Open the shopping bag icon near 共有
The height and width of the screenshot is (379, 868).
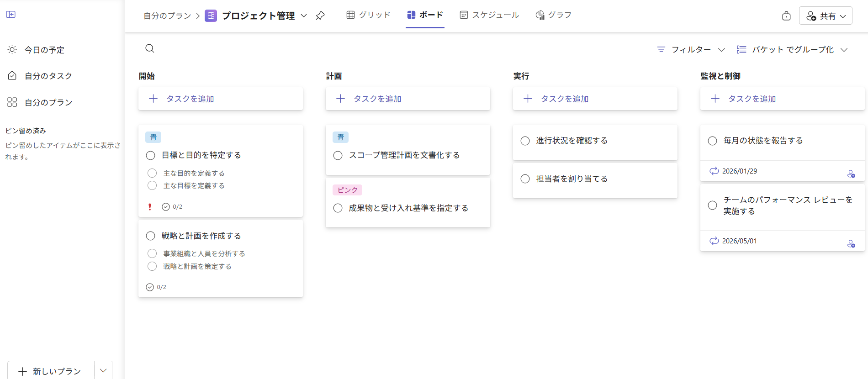(786, 16)
